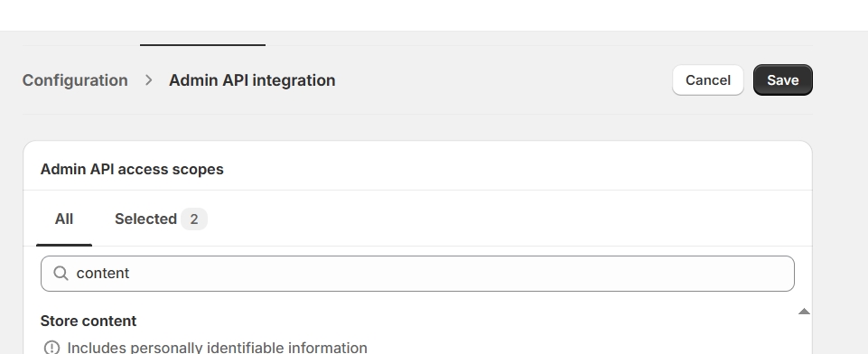Click the underline indicator beneath All tab
Screen dimensions: 868x354
pyautogui.click(x=63, y=245)
